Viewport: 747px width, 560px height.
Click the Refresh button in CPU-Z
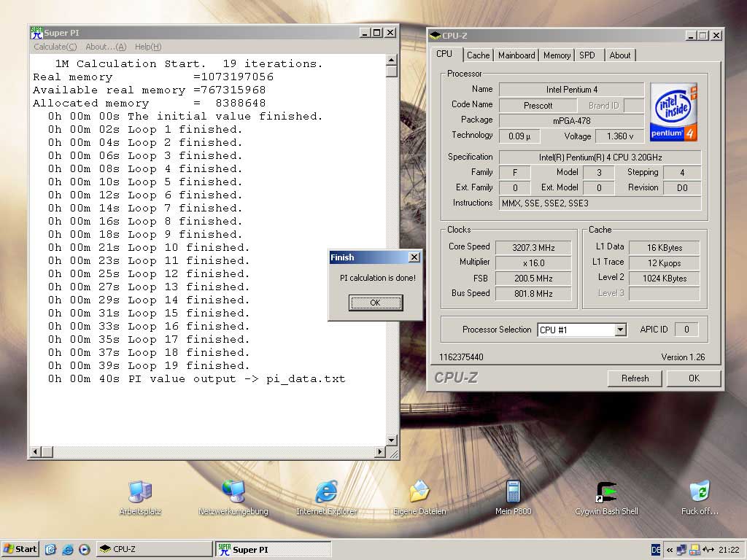tap(635, 378)
